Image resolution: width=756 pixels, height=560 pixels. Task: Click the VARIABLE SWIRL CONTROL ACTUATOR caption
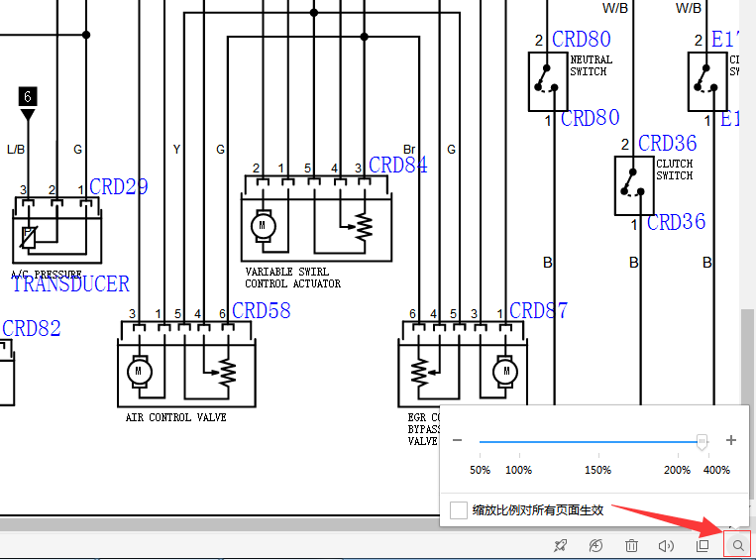pyautogui.click(x=292, y=278)
